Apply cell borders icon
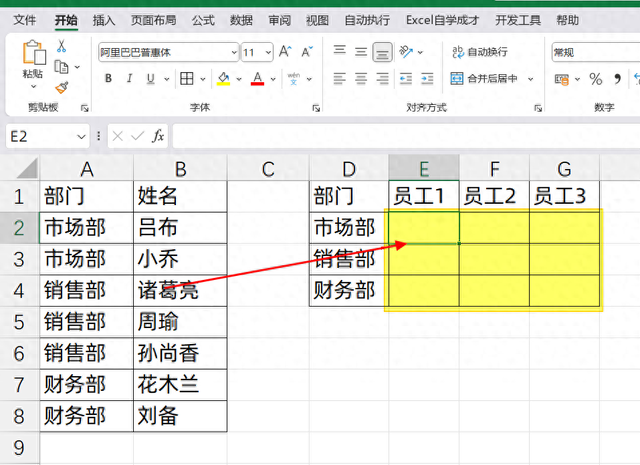 pos(187,78)
